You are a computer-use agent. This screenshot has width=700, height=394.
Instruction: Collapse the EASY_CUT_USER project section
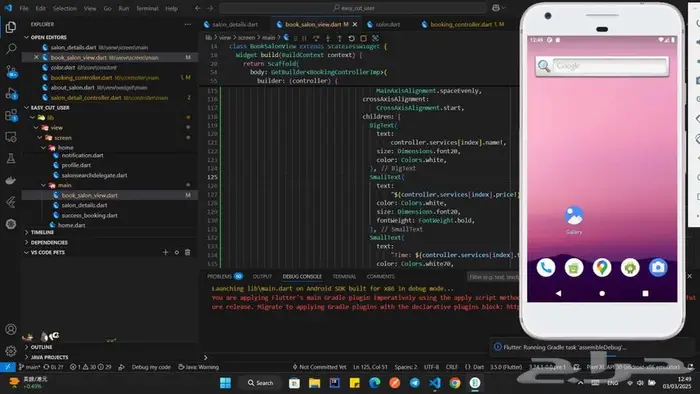[50, 108]
